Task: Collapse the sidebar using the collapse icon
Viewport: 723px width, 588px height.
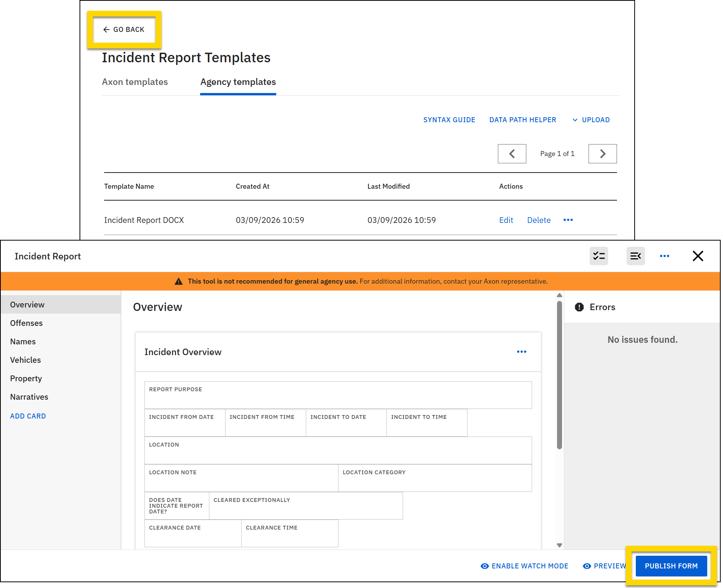Action: click(x=636, y=256)
